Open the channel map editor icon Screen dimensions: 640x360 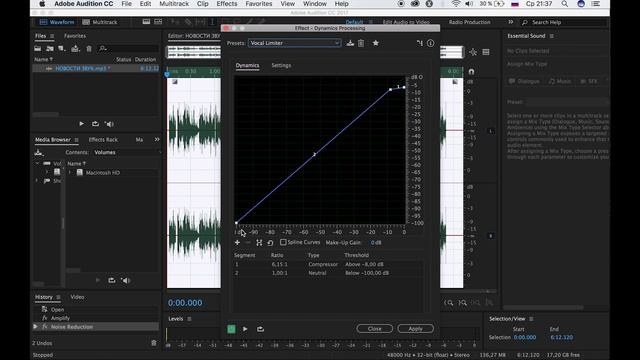420,43
